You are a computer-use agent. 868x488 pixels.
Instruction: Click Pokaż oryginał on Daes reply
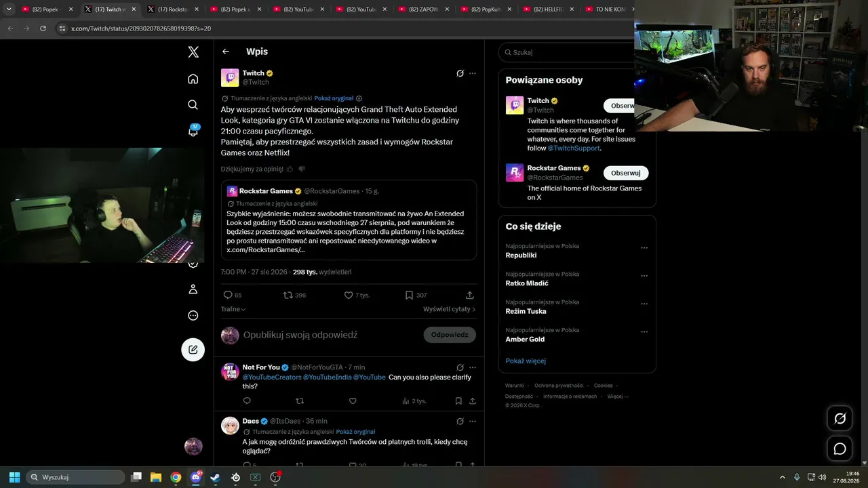coord(355,432)
